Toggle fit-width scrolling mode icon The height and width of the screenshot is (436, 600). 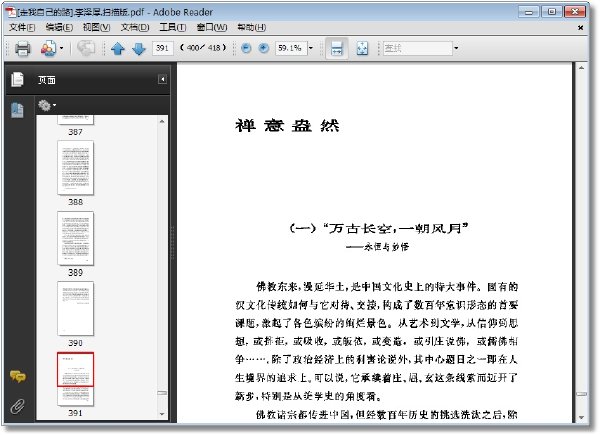[x=337, y=49]
